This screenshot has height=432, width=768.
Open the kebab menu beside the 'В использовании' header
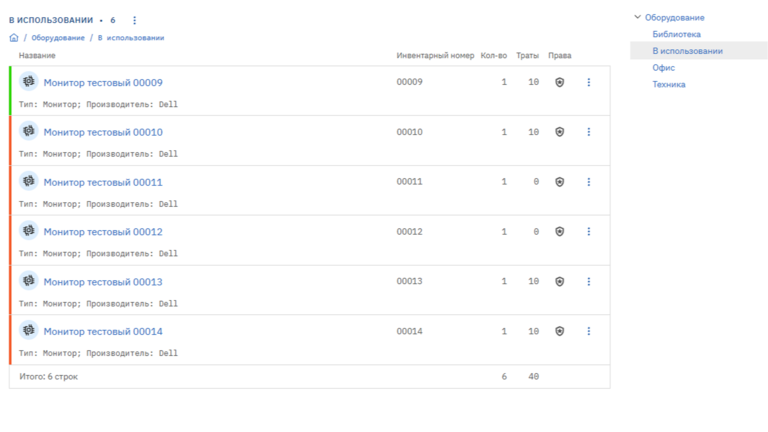pyautogui.click(x=135, y=20)
